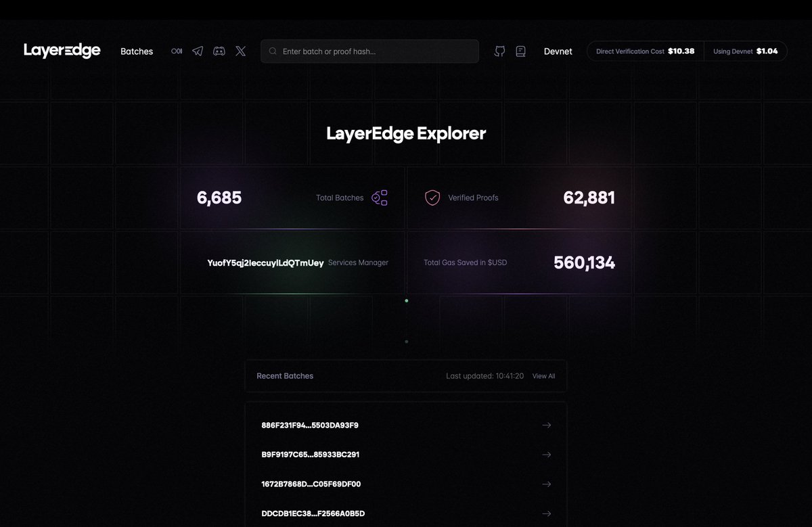Screen dimensions: 812x527
Task: Open the Batches nav link
Action: click(x=137, y=51)
